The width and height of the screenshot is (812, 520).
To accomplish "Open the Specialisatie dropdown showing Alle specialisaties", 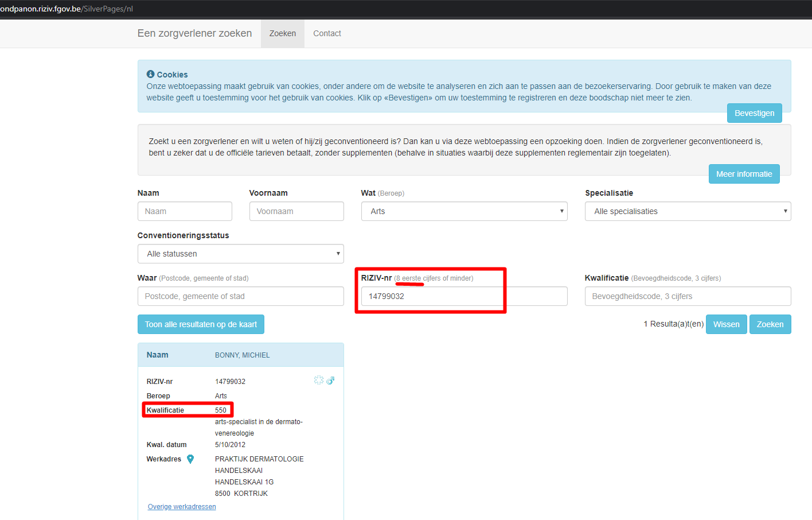I will pos(688,211).
